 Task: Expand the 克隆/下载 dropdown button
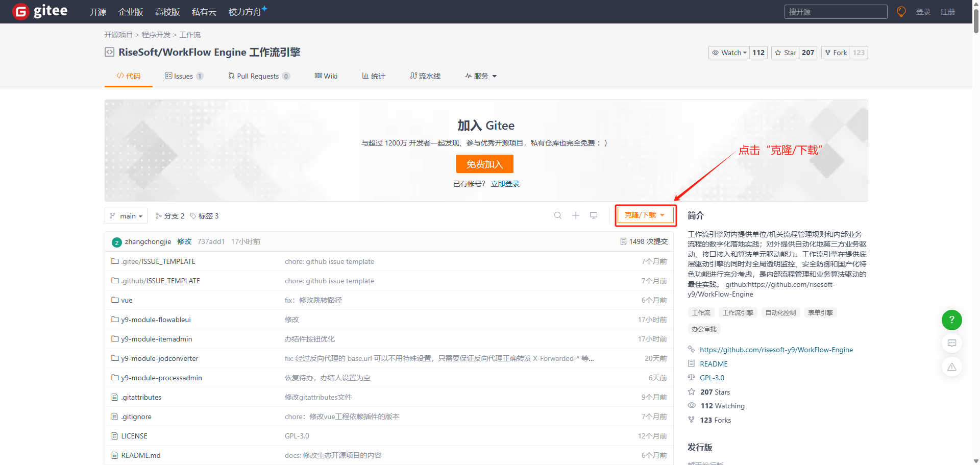pyautogui.click(x=645, y=215)
